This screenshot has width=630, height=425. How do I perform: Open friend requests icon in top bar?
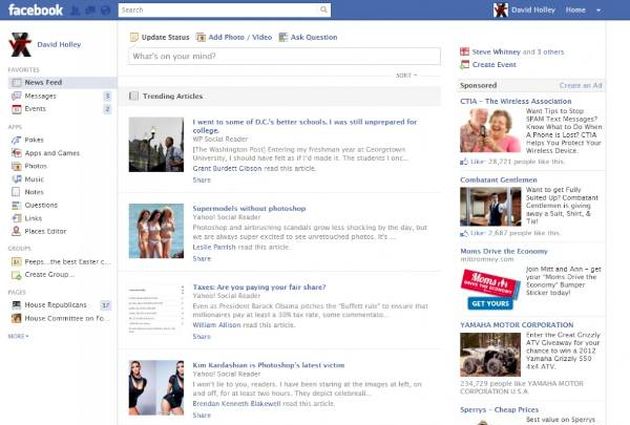pos(75,10)
